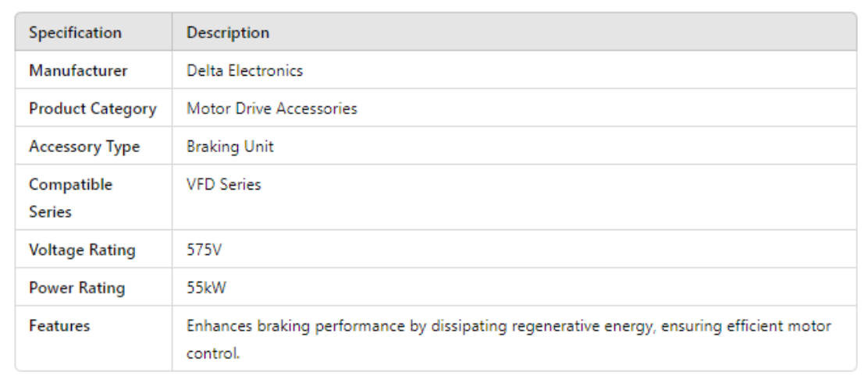This screenshot has width=868, height=390.
Task: Click the Specification column header
Action: point(75,33)
